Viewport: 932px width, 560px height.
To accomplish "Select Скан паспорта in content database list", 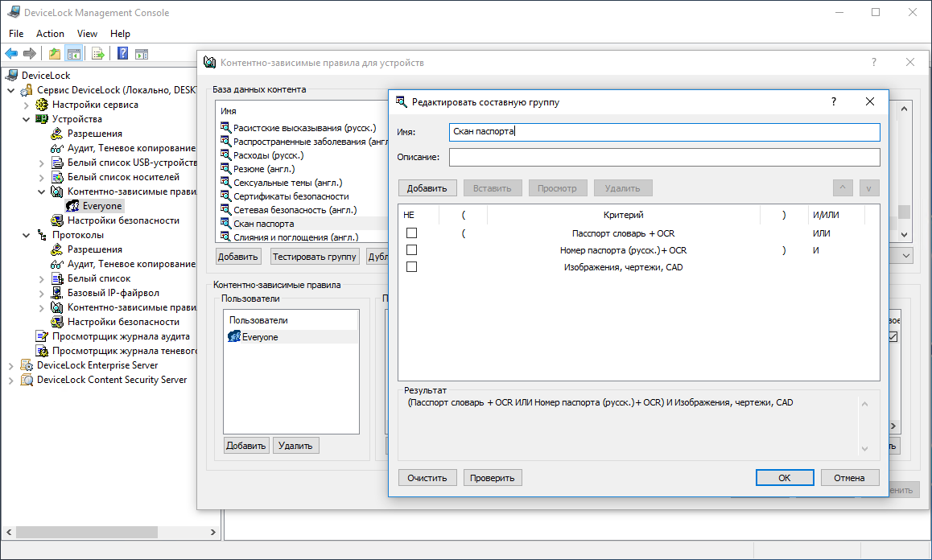I will pyautogui.click(x=264, y=224).
